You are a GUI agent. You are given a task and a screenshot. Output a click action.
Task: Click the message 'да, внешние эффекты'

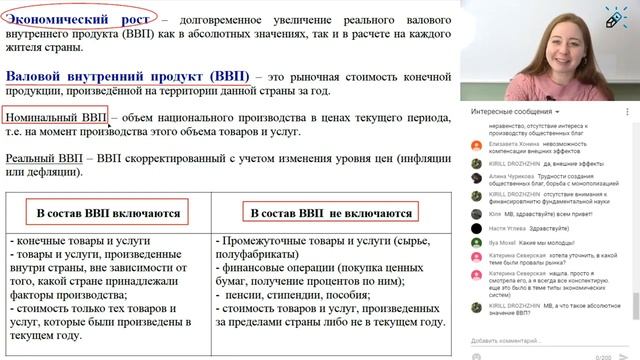click(573, 164)
